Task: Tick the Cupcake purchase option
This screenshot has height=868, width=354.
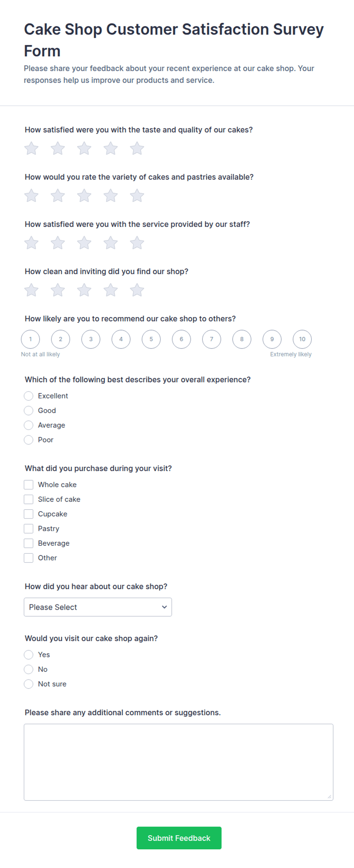Action: click(x=29, y=514)
